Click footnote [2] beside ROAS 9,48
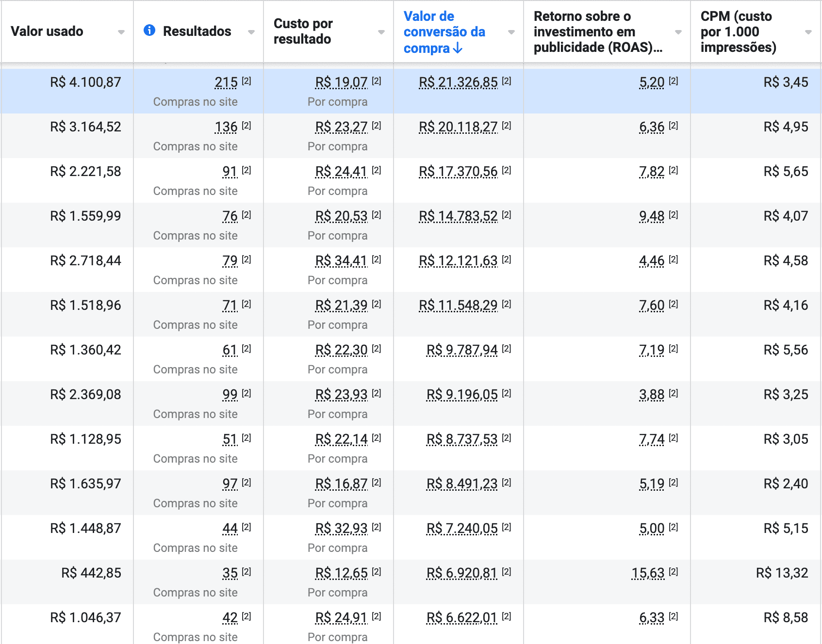The image size is (822, 644). 674,215
